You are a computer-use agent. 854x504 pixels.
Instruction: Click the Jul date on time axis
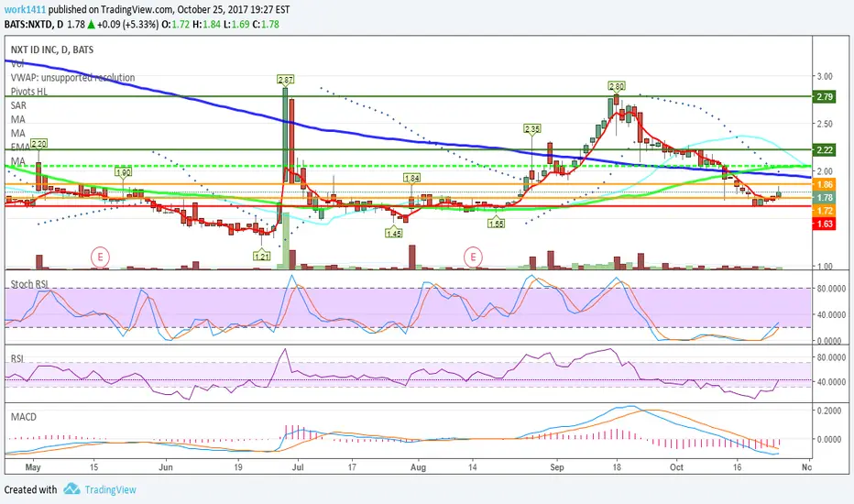click(298, 467)
